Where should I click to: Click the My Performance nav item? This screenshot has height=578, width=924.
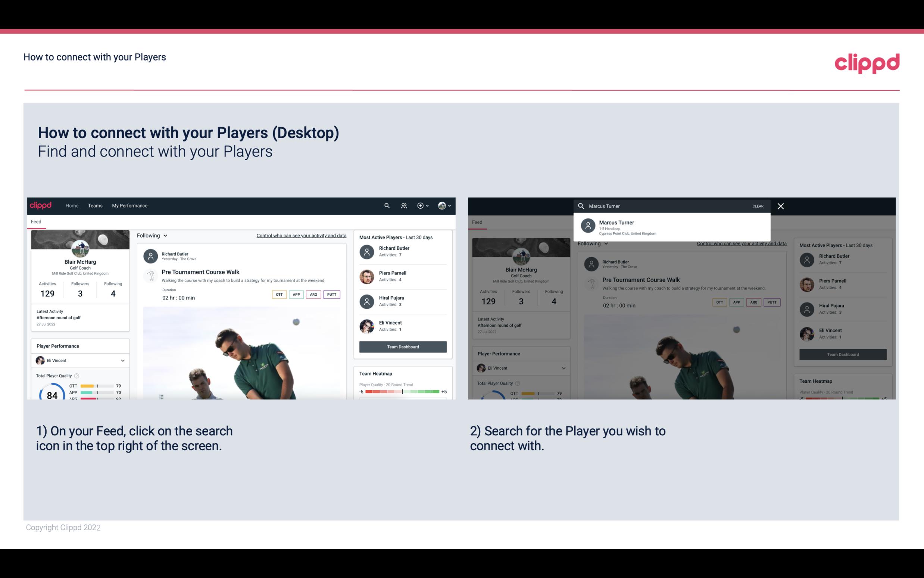(x=129, y=206)
